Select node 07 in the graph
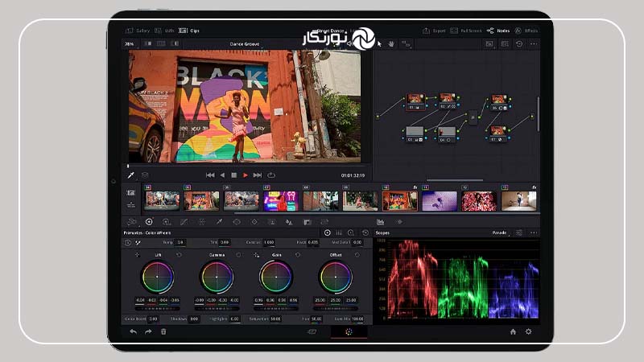 pos(497,134)
